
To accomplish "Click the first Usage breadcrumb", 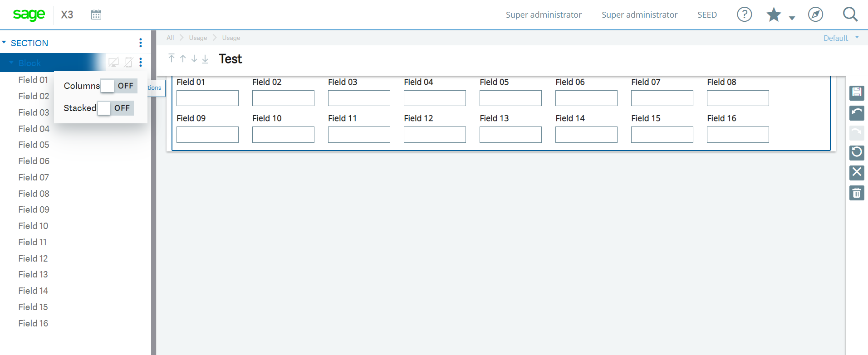I will pyautogui.click(x=198, y=38).
